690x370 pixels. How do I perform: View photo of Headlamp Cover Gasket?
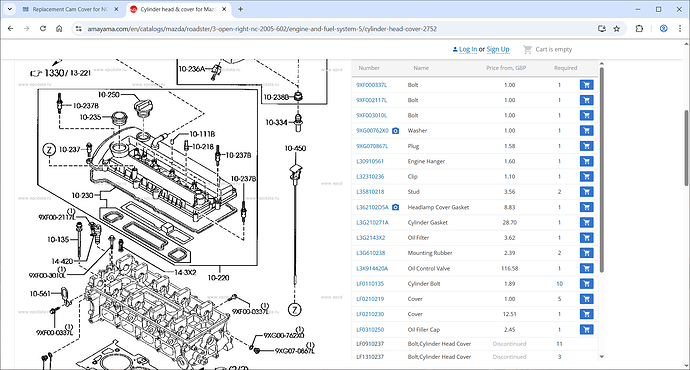tap(395, 207)
